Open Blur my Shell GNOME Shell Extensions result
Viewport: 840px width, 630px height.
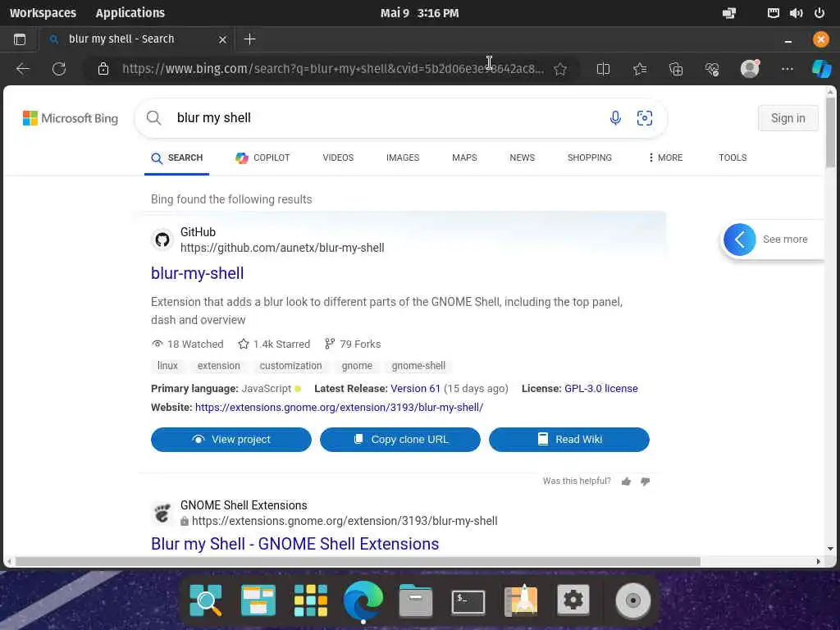click(x=294, y=544)
